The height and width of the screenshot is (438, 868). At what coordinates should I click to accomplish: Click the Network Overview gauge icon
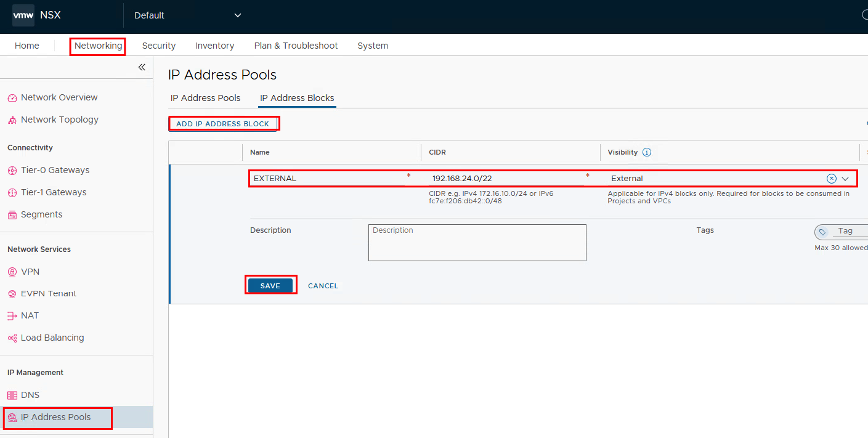(12, 98)
